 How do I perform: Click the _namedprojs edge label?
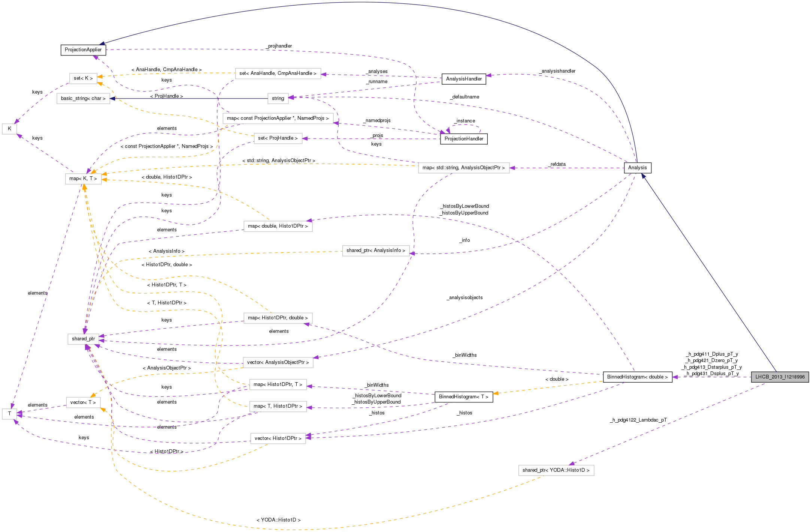[377, 121]
